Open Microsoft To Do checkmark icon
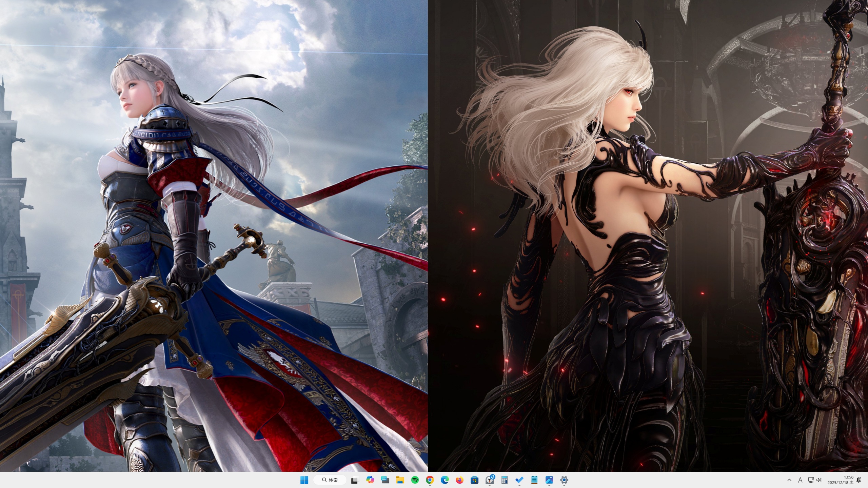Screen dimensions: 868x488 pos(519,480)
